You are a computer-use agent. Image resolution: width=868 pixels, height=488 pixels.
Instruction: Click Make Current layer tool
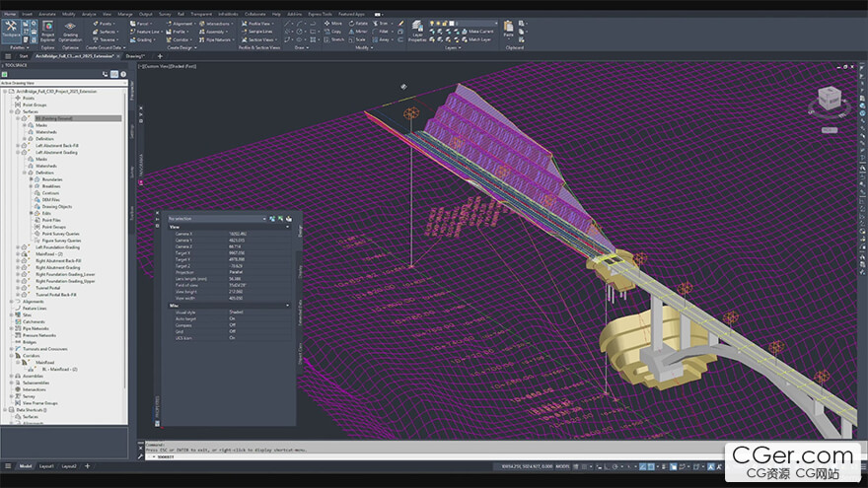(477, 32)
